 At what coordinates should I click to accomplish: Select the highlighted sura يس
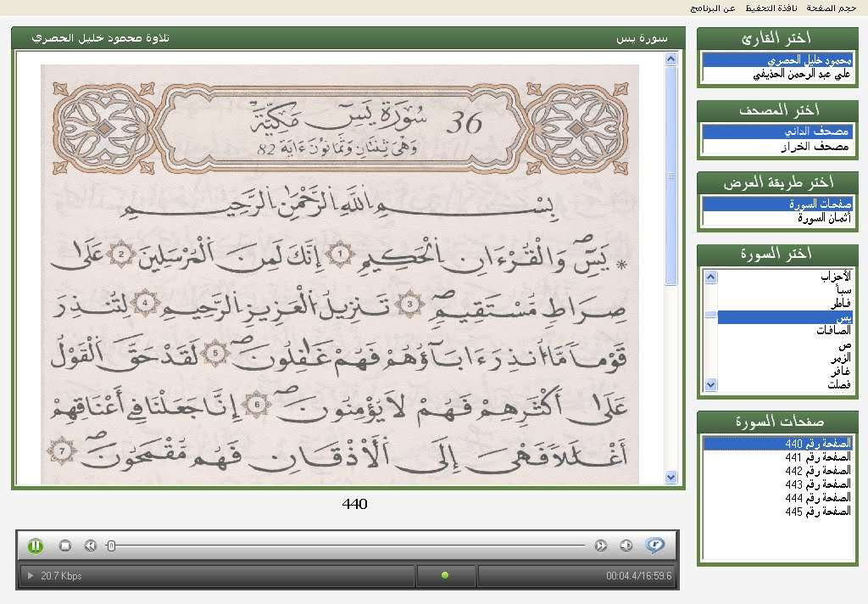pos(784,317)
